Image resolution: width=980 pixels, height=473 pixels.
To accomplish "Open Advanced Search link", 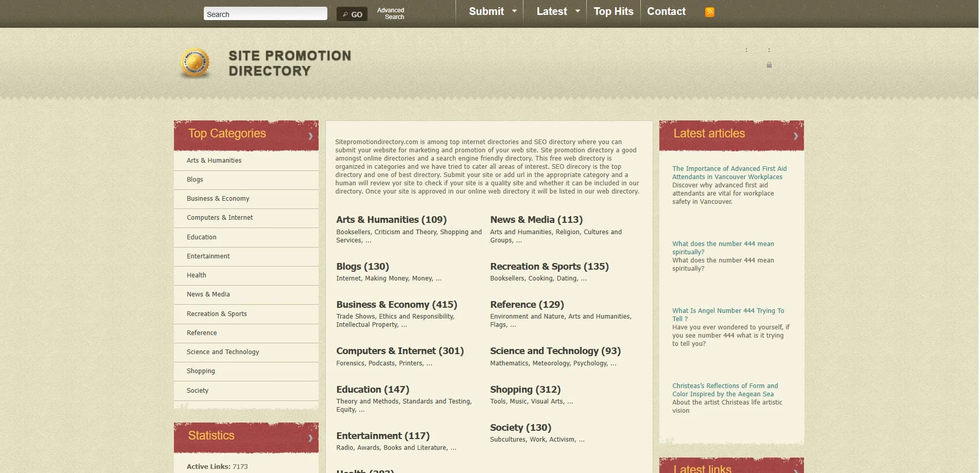I will [x=391, y=13].
